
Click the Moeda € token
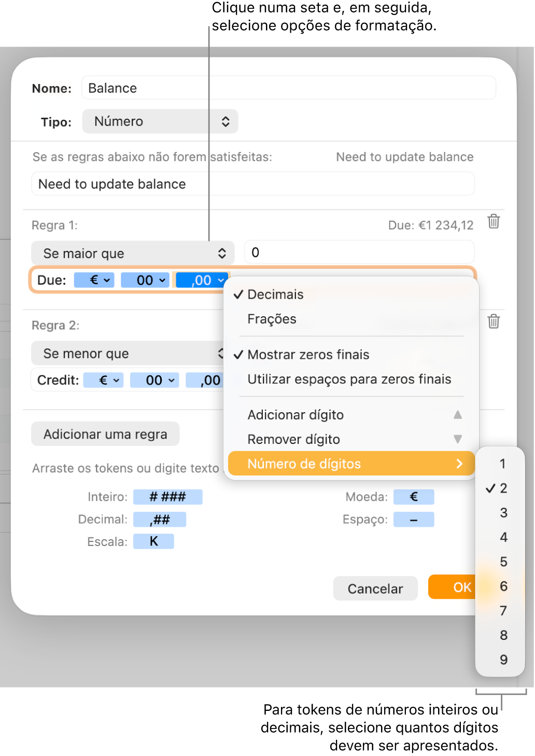[414, 497]
